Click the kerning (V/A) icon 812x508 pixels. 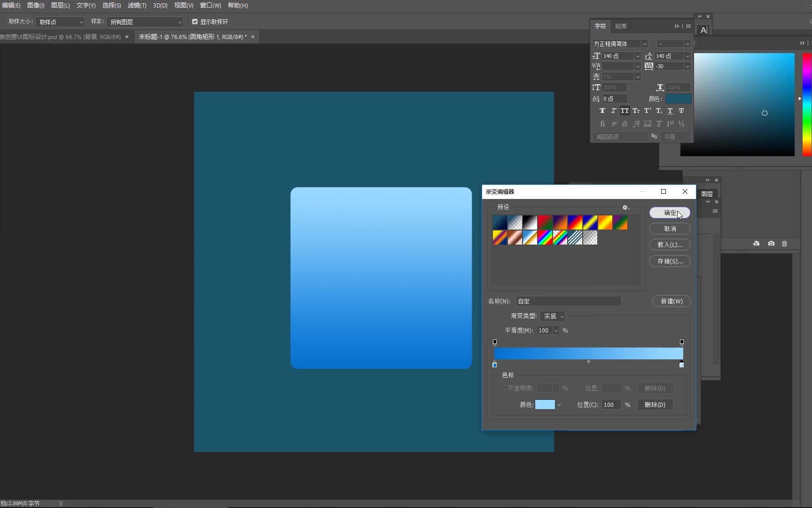596,66
